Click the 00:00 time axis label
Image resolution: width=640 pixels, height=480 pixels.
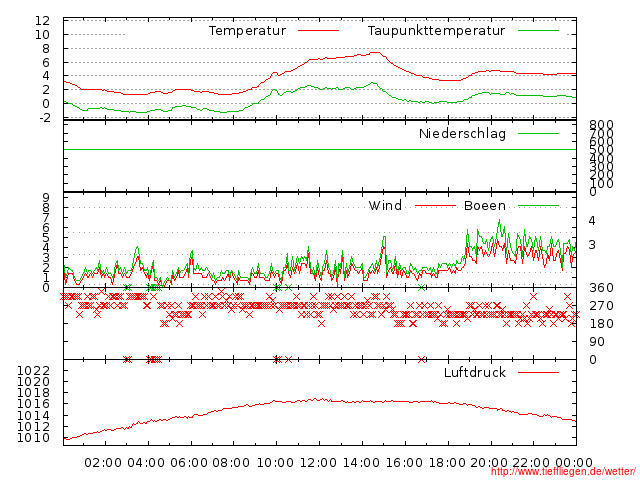coord(574,463)
